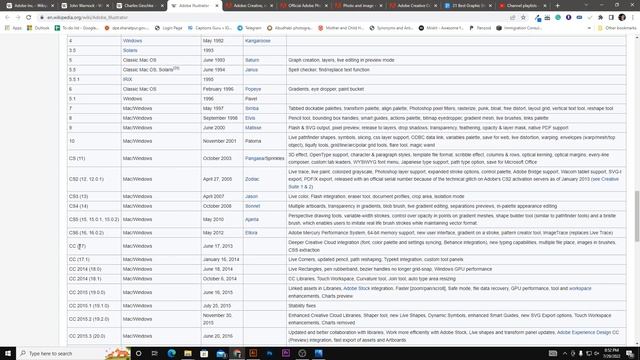Image resolution: width=640 pixels, height=360 pixels.
Task: Share this page via the address bar icon
Action: click(x=513, y=18)
